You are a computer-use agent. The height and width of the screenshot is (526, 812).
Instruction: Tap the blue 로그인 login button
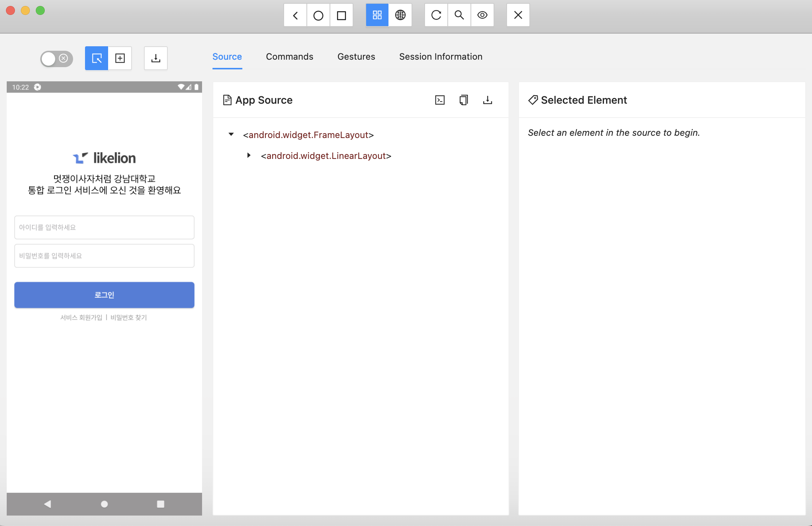point(104,295)
